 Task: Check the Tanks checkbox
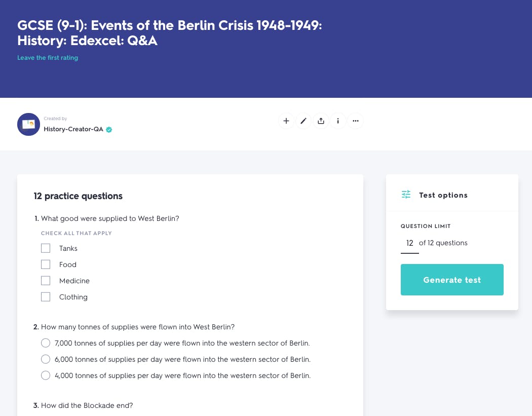[46, 248]
